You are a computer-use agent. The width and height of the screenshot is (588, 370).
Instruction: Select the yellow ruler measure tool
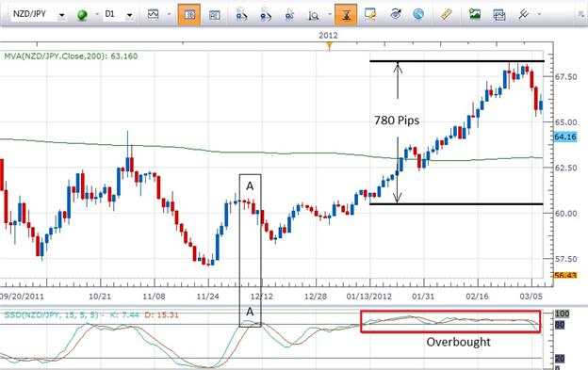click(446, 15)
